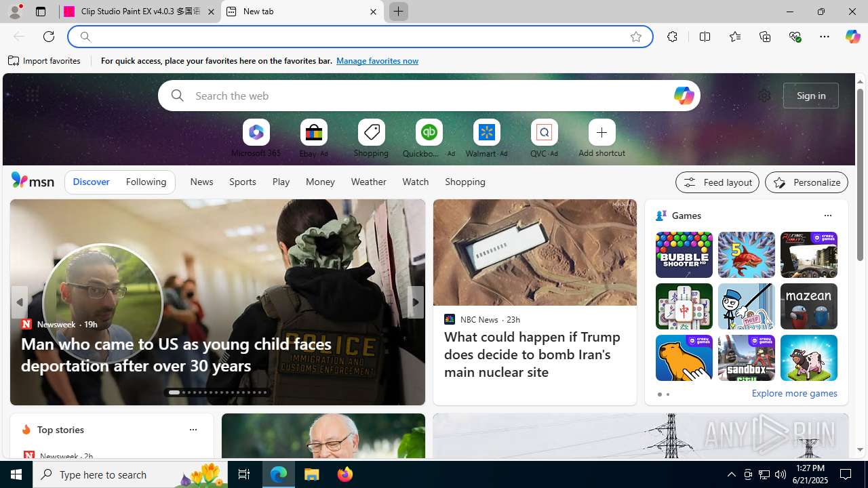This screenshot has height=488, width=868.
Task: Click the Sign in button
Action: coord(811,96)
